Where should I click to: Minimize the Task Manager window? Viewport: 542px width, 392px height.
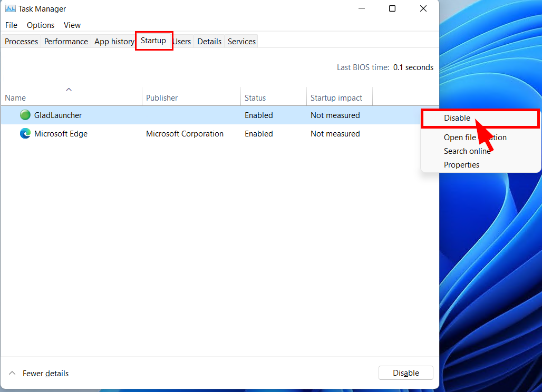(362, 8)
